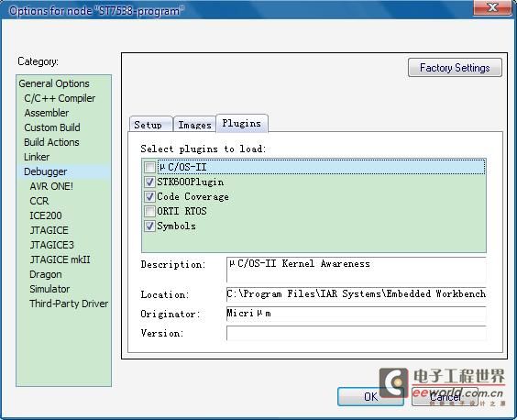Screen dimensions: 517x420
Task: Select the STK600Plugin row text
Action: (191, 182)
